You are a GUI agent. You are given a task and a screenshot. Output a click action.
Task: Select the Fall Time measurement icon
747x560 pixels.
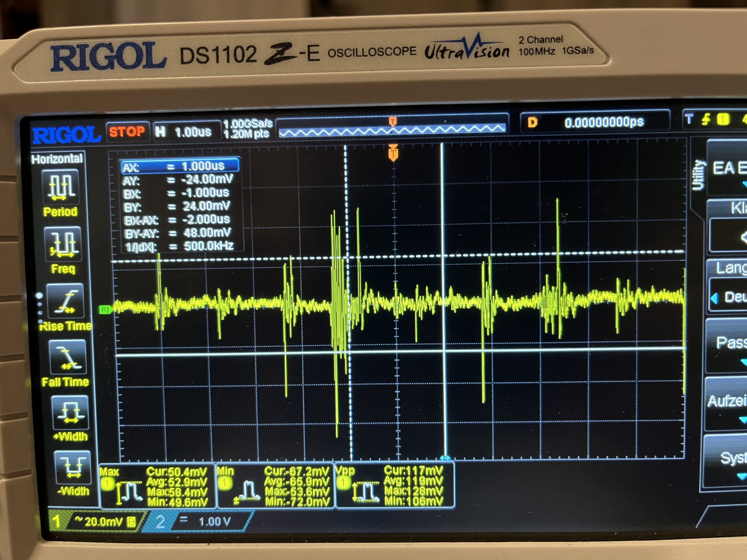(x=68, y=357)
